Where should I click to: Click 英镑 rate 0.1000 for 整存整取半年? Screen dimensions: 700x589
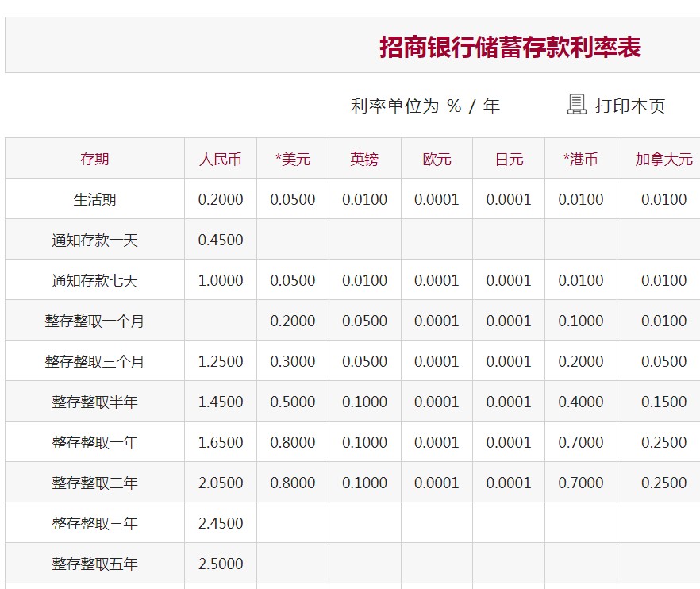365,402
